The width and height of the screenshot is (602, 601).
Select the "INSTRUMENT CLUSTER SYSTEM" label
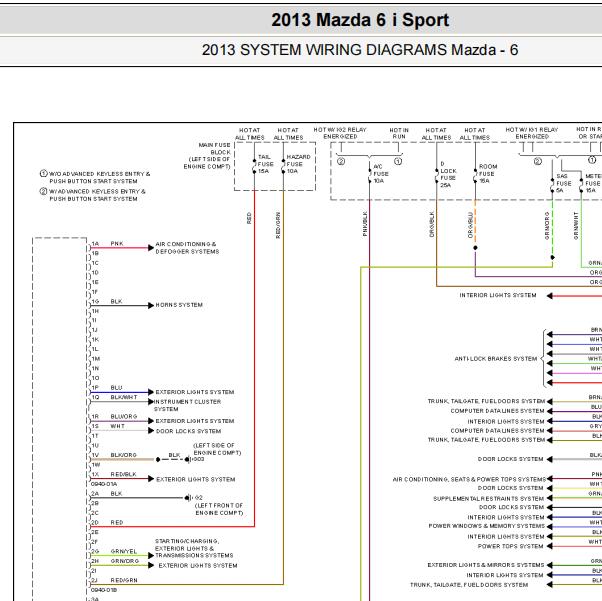(x=187, y=405)
